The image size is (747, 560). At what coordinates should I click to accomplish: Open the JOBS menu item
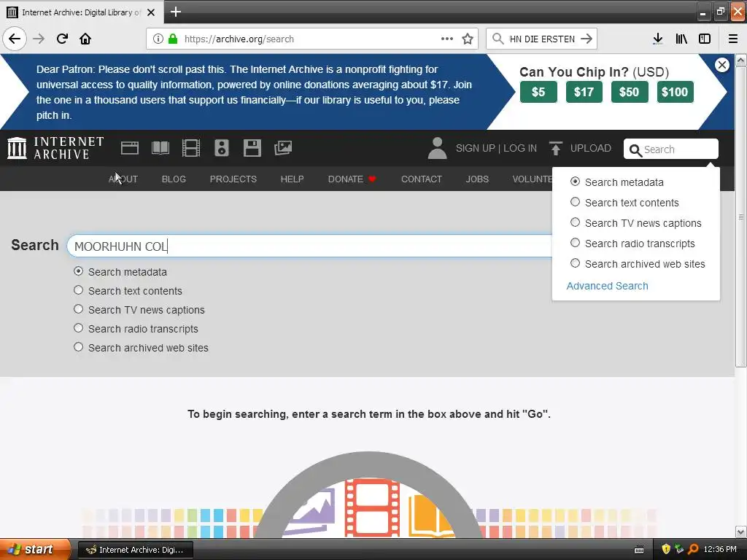click(x=477, y=179)
